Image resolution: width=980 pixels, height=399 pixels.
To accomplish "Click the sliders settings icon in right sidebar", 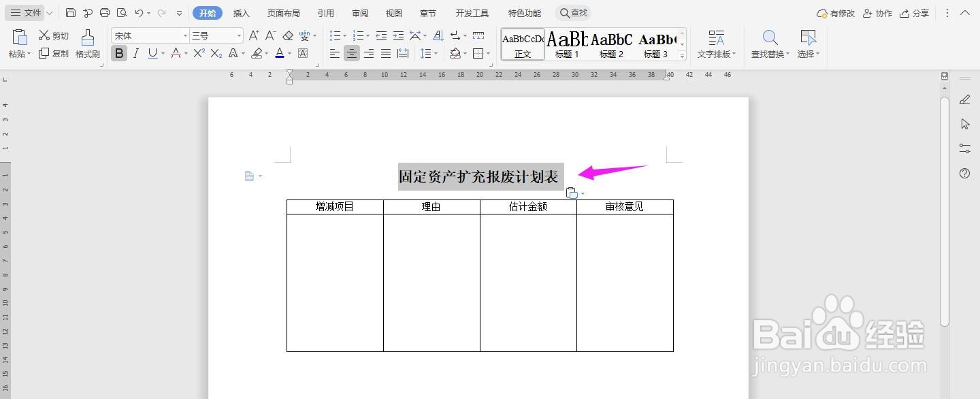I will tap(964, 148).
